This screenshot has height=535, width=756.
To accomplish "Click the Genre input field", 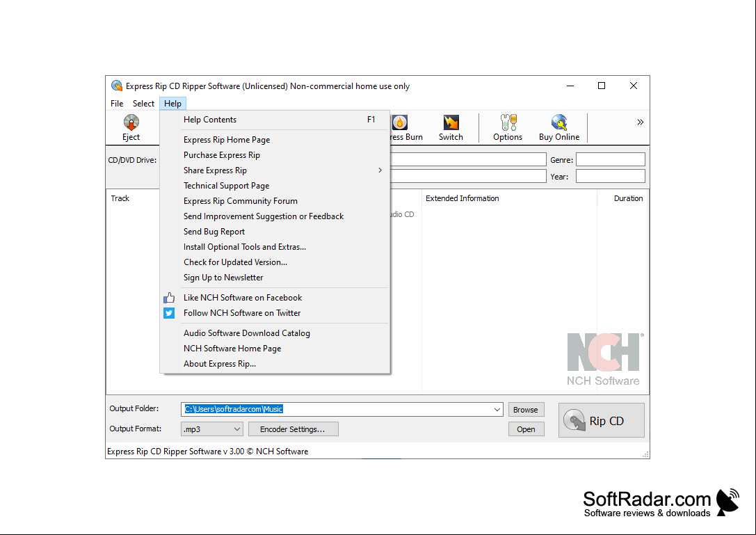I will click(x=611, y=160).
